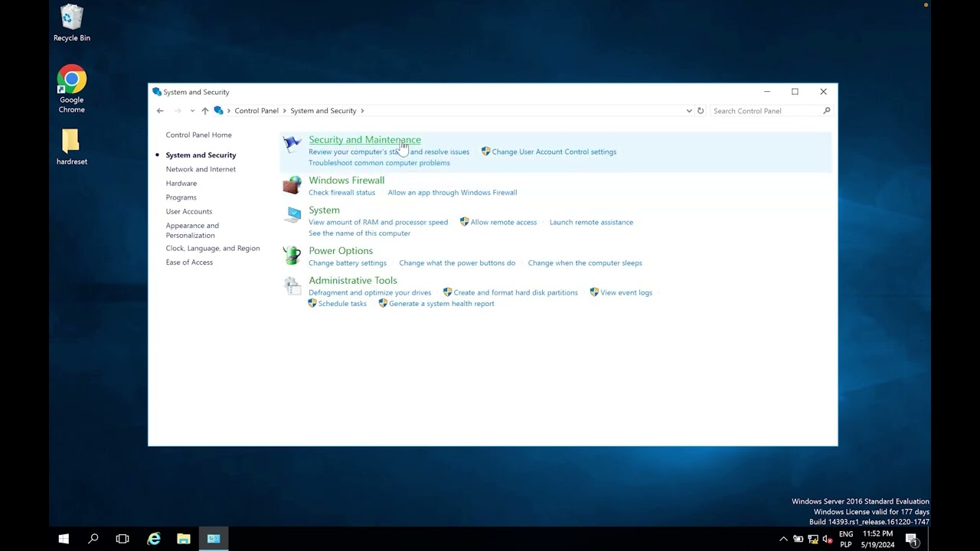This screenshot has width=980, height=551.
Task: Open the Recycle Bin desktop icon
Action: click(72, 24)
